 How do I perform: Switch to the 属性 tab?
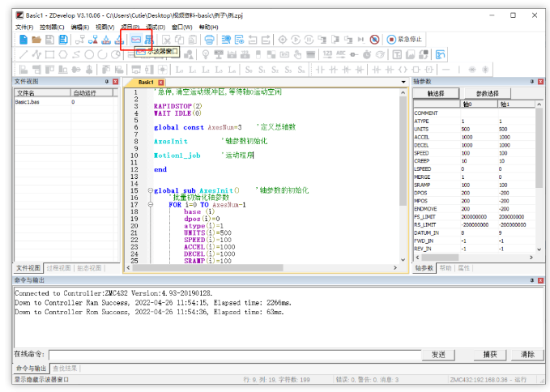click(x=463, y=268)
